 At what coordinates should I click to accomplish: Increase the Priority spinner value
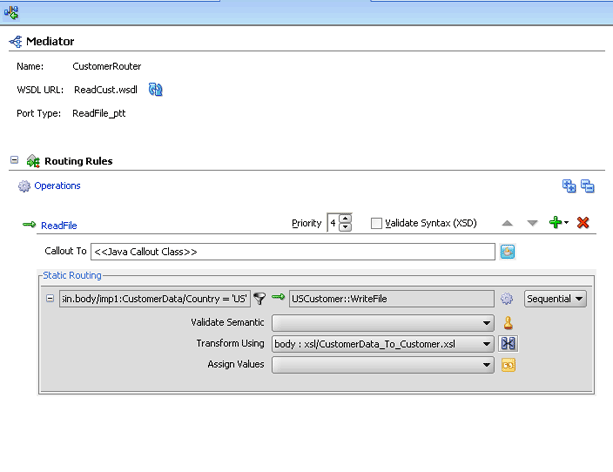[345, 218]
